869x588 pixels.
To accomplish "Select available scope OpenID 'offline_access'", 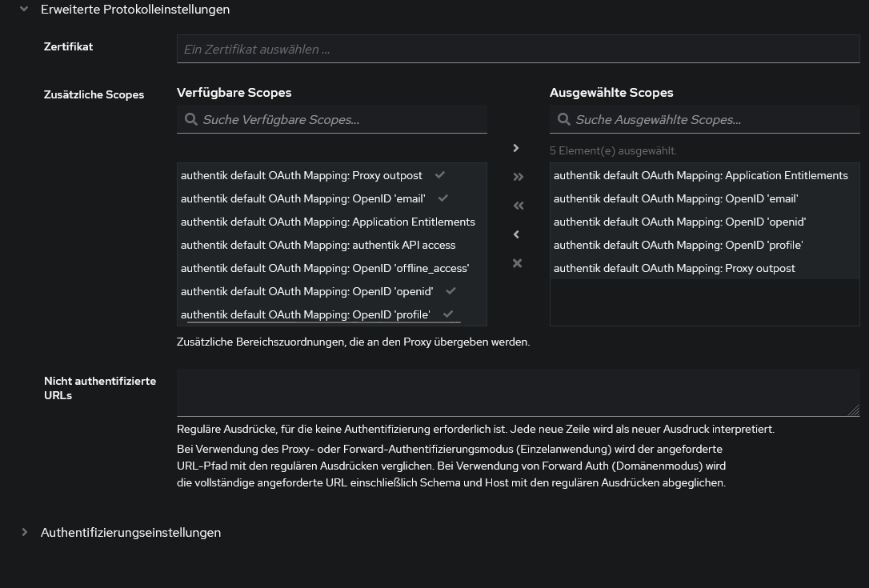I will [x=324, y=268].
